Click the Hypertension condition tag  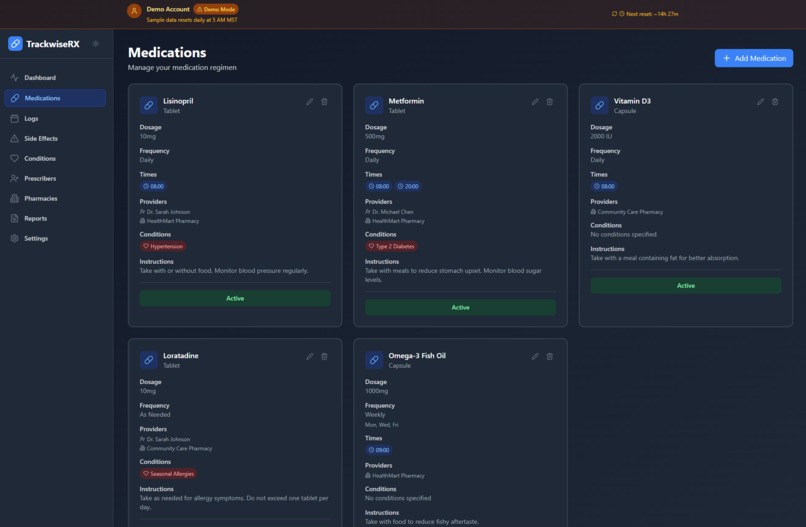(x=163, y=246)
